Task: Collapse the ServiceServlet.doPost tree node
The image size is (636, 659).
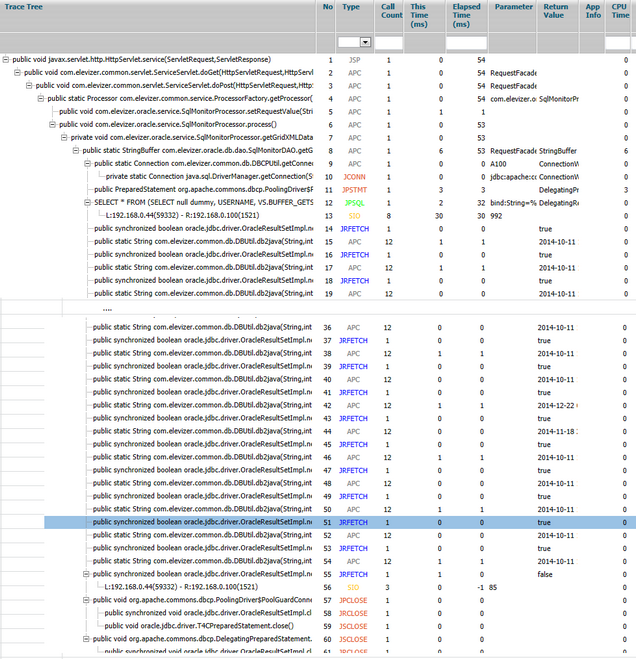Action: [x=30, y=86]
